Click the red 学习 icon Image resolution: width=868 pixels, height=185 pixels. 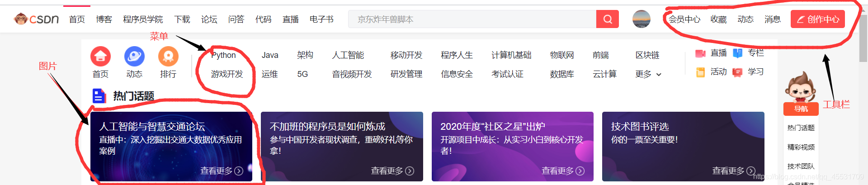(x=737, y=72)
